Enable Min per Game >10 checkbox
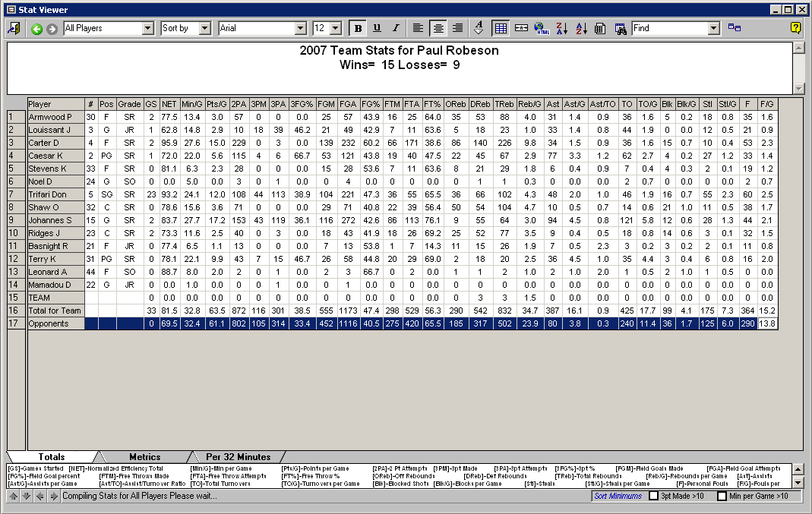 (x=722, y=496)
